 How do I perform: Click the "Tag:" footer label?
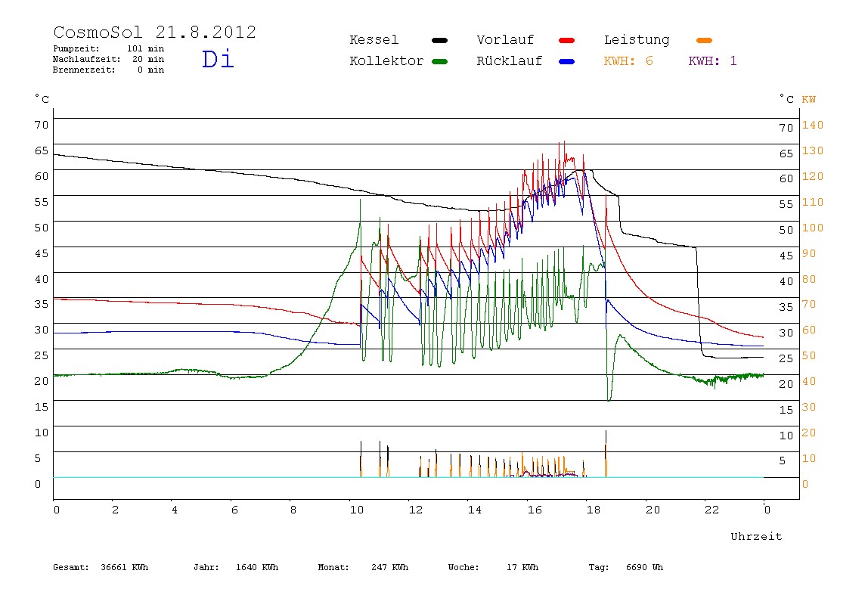pos(598,567)
